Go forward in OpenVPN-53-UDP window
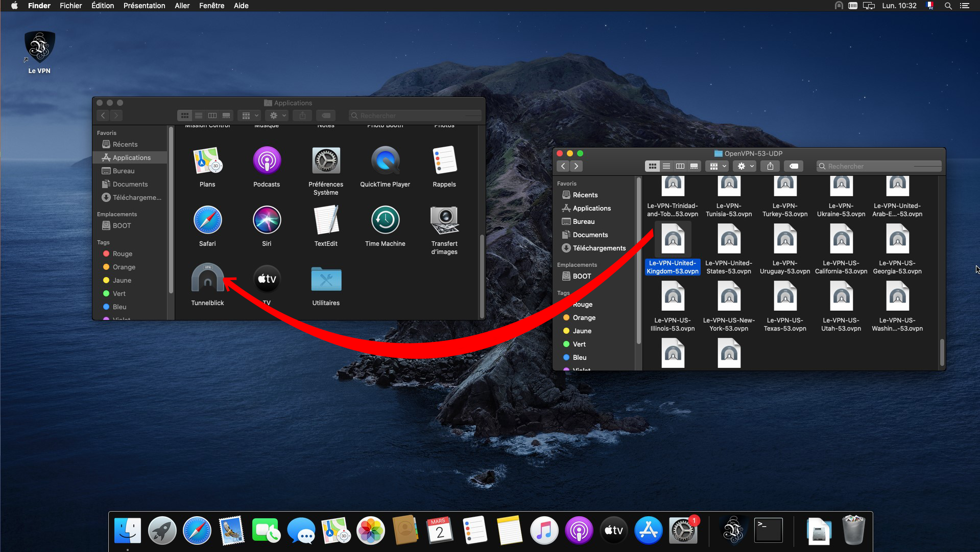This screenshot has height=552, width=980. [x=576, y=166]
